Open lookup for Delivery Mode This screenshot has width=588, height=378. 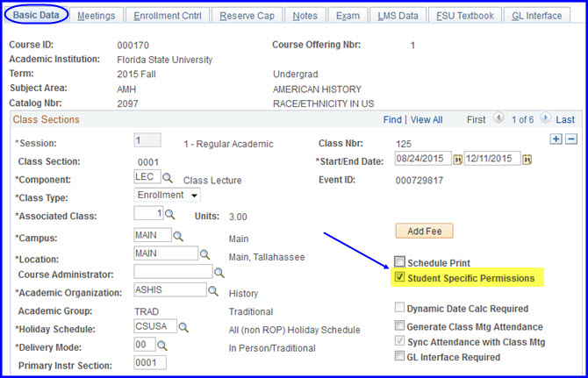162,346
